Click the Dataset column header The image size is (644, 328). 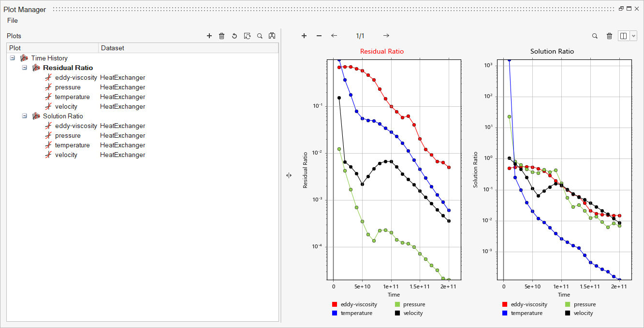point(113,48)
